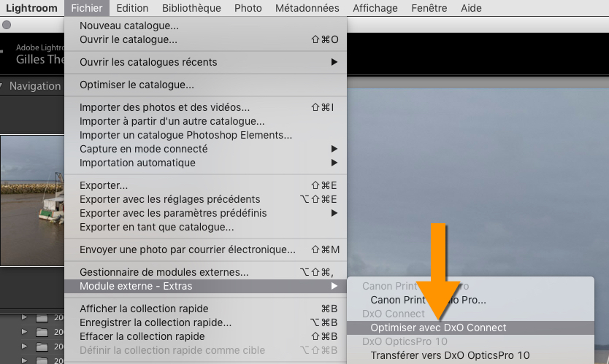
Task: Select Module externe - Extras entry
Action: (x=205, y=286)
